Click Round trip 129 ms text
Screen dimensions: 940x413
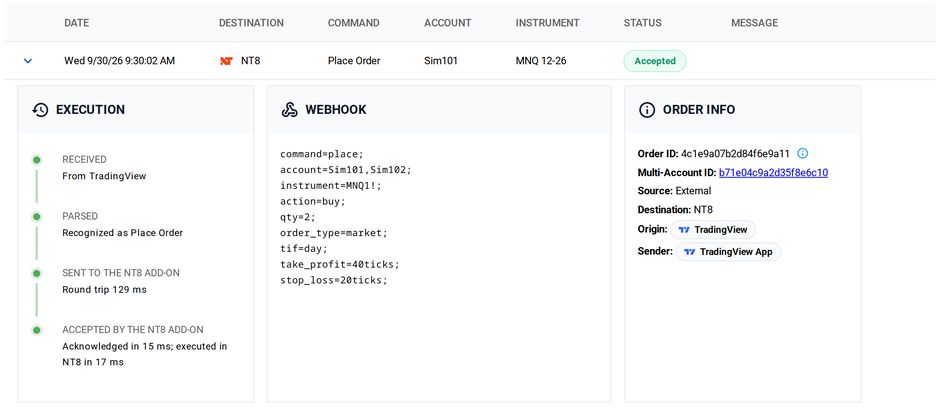click(x=104, y=290)
